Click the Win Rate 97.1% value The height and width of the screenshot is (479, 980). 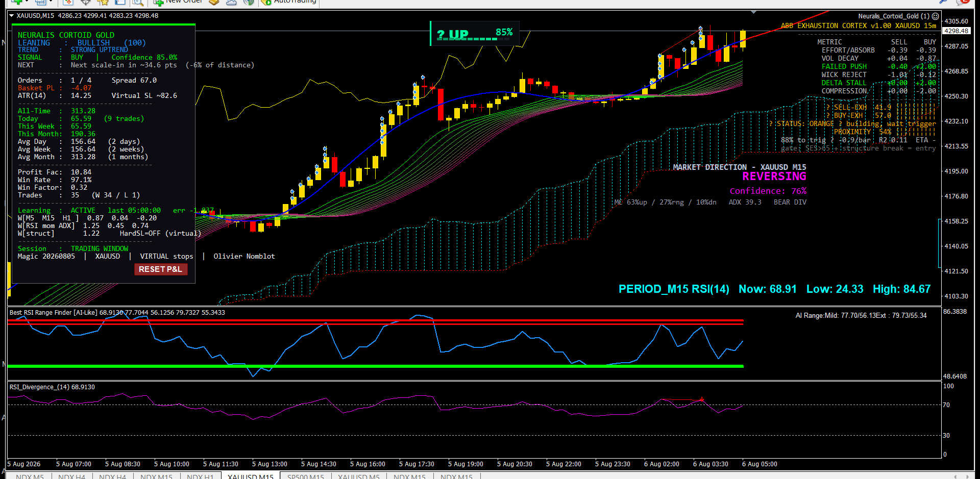pos(81,180)
